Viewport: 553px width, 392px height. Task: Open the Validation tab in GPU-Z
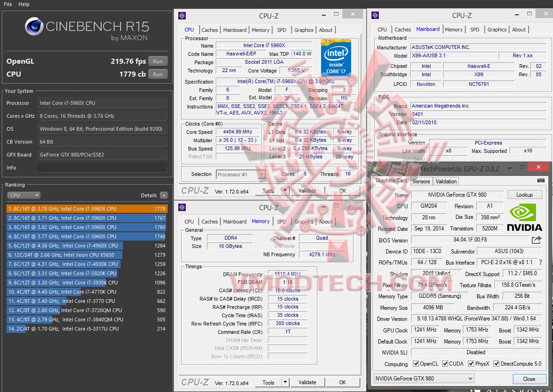tap(446, 181)
